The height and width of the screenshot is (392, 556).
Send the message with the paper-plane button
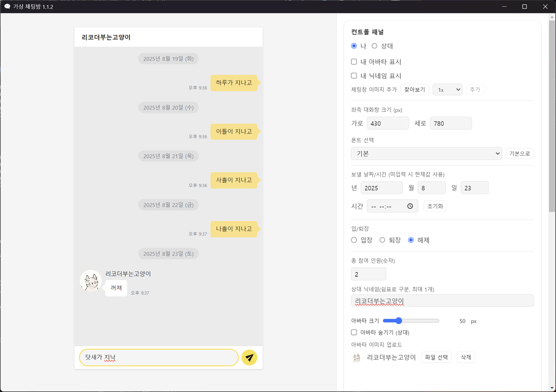(249, 357)
